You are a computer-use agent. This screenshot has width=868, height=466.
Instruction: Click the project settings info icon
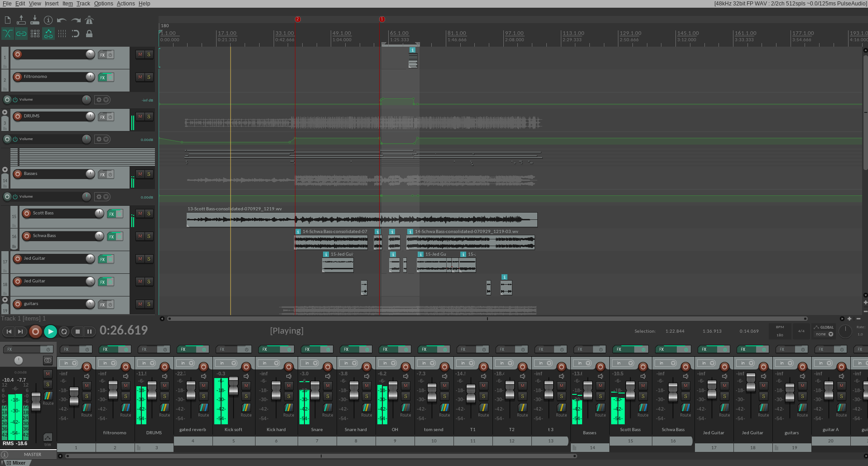tap(48, 20)
